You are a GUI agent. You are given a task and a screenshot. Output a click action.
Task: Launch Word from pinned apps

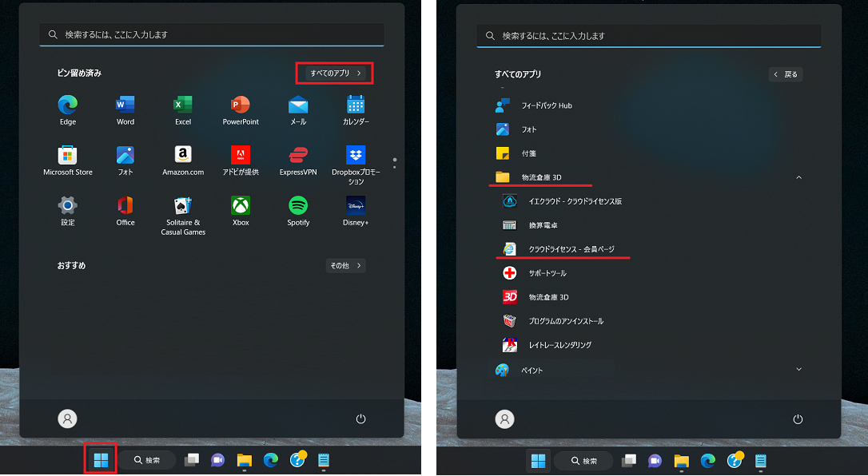[125, 110]
